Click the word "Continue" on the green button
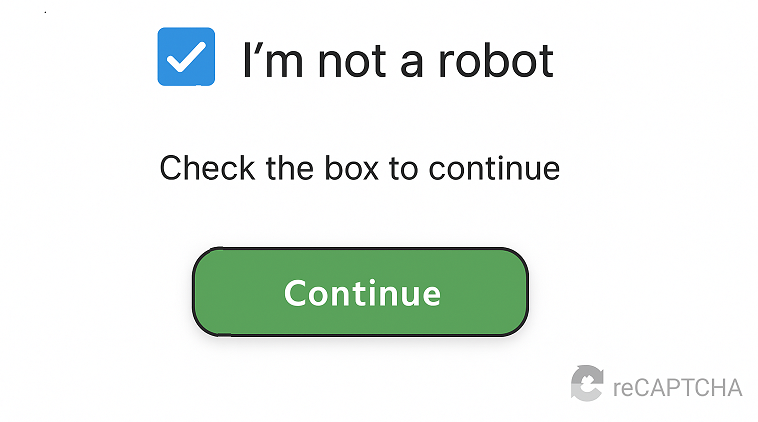Image resolution: width=758 pixels, height=422 pixels. pyautogui.click(x=362, y=293)
